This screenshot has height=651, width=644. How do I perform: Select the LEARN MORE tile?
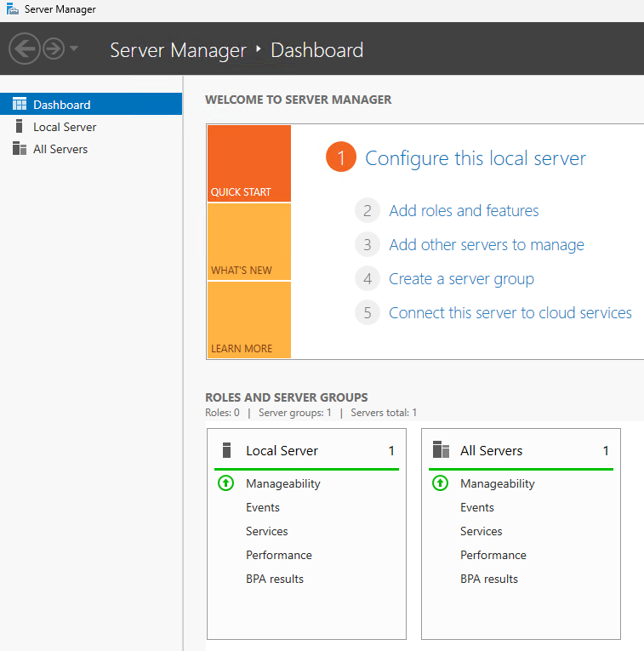click(249, 320)
